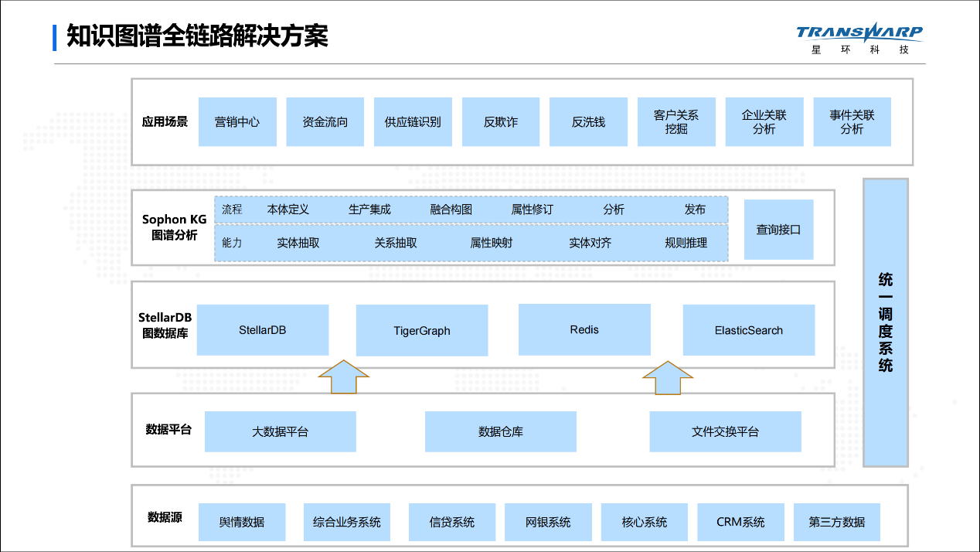Image resolution: width=980 pixels, height=552 pixels.
Task: Choose the CRM系统 box
Action: (740, 522)
